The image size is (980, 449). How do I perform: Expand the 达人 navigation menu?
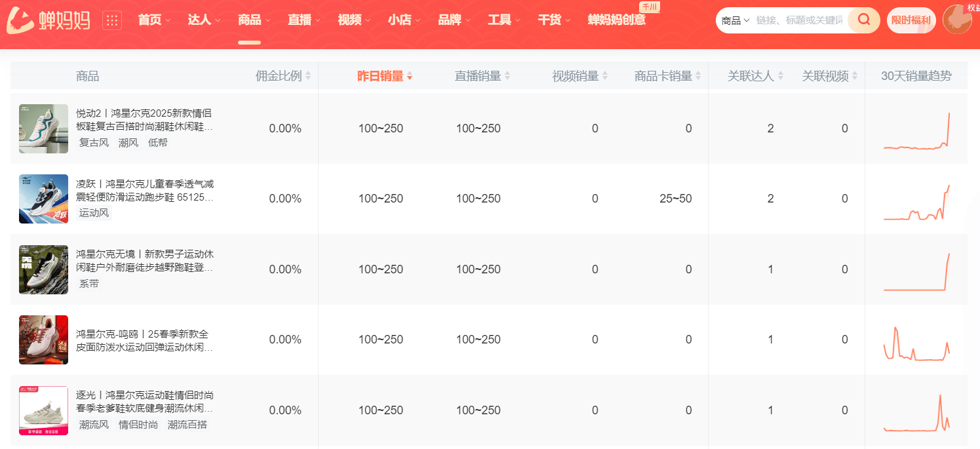(203, 20)
